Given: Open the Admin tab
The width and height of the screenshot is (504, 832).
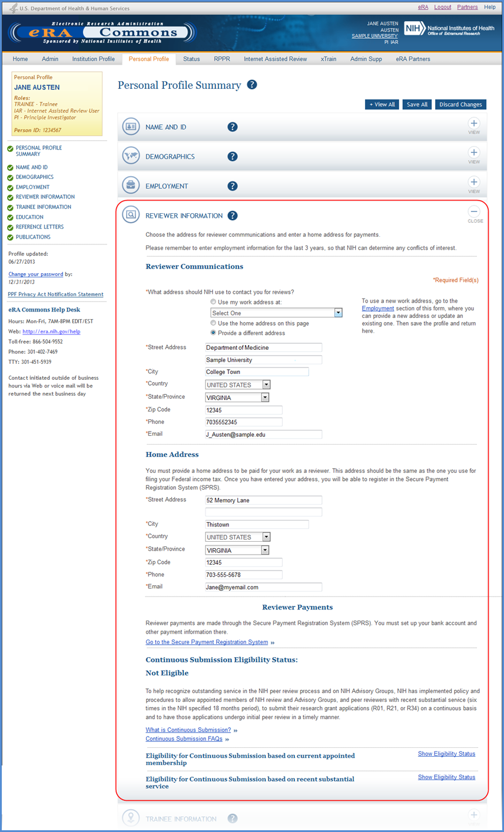Looking at the screenshot, I should (50, 59).
